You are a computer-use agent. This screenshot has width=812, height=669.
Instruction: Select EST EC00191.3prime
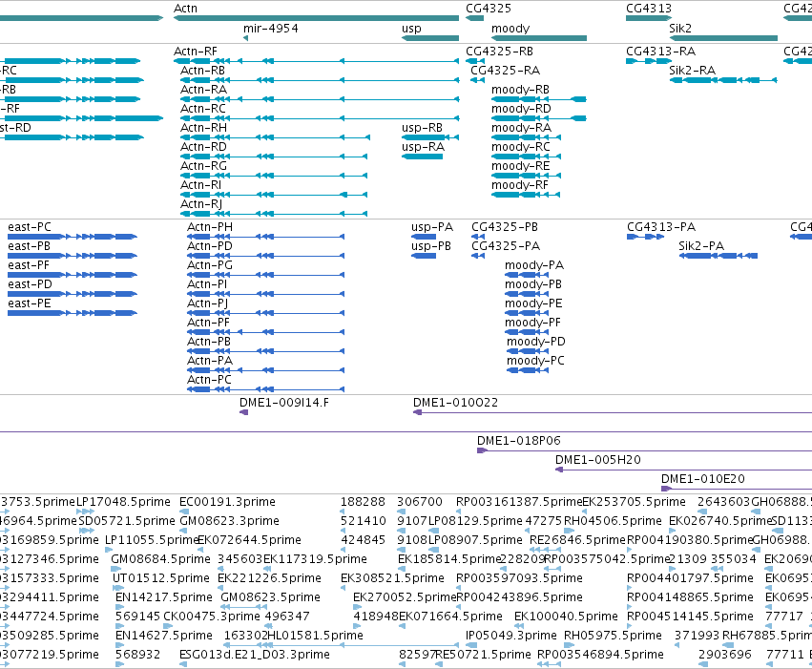tap(227, 503)
